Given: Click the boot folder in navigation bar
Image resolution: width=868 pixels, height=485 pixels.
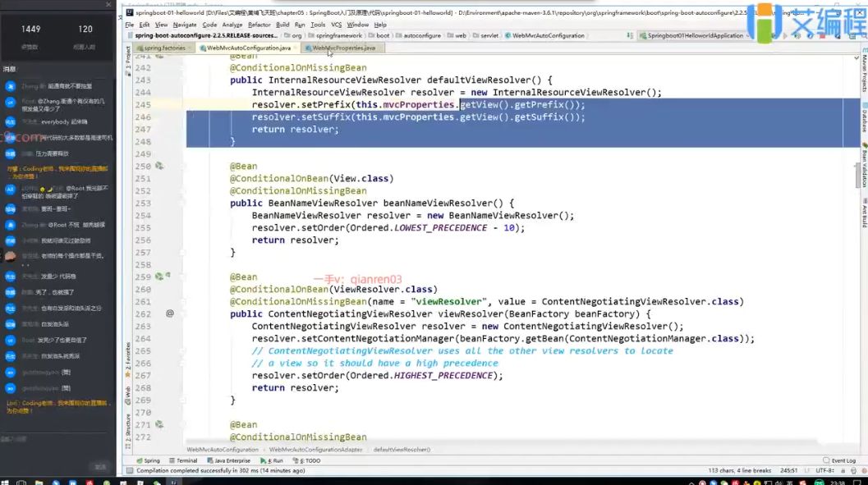Looking at the screenshot, I should pos(379,35).
